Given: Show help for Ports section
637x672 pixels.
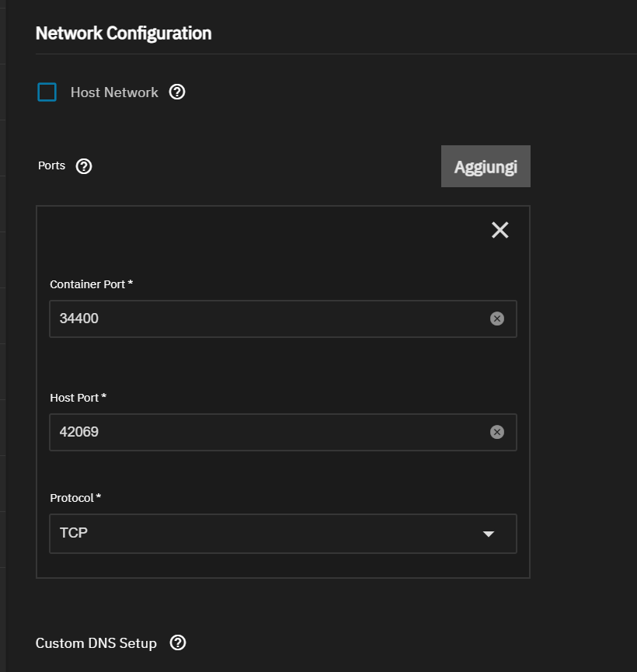Looking at the screenshot, I should (x=84, y=166).
